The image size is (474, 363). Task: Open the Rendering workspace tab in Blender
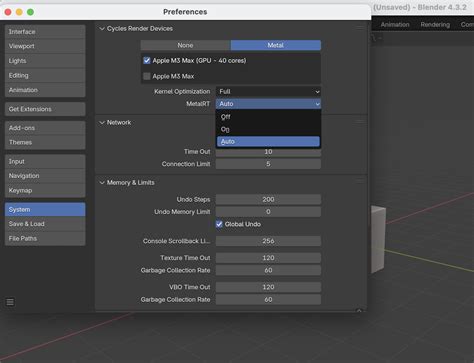point(435,25)
